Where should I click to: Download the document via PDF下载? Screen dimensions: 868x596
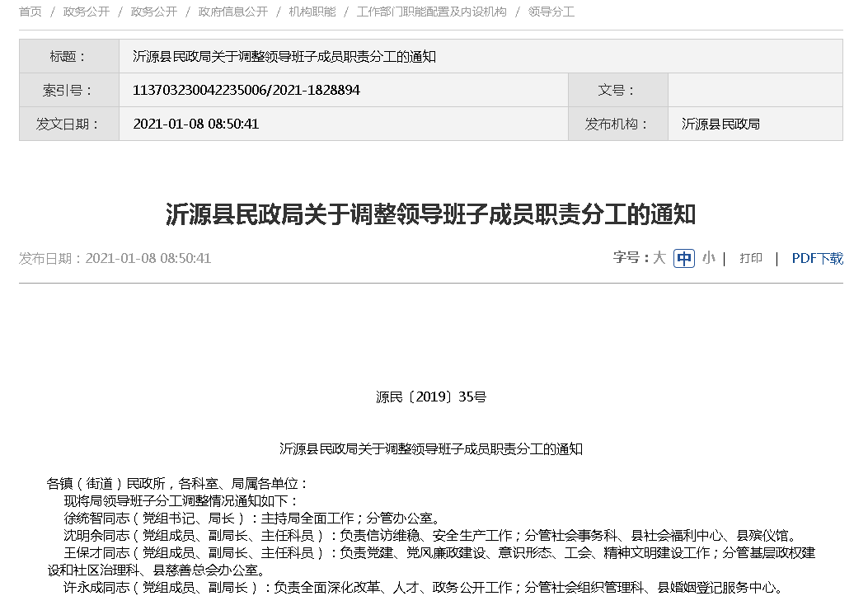point(817,258)
